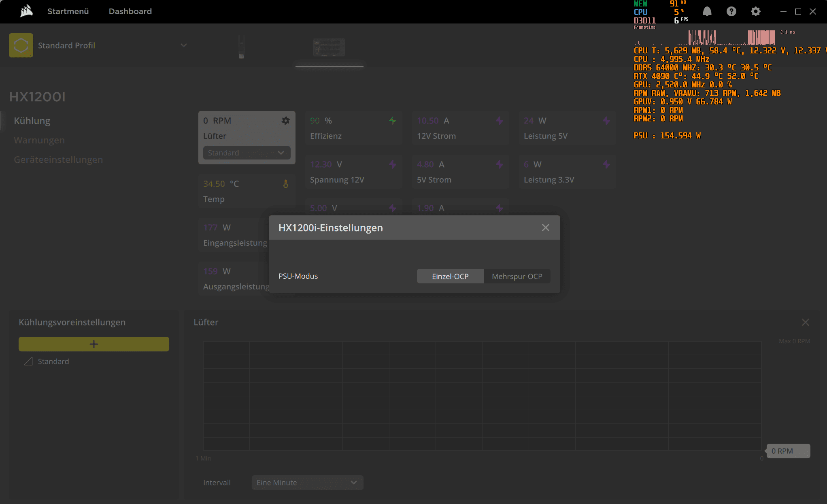The height and width of the screenshot is (504, 827).
Task: Click the Temp thermometer icon
Action: coord(285,184)
